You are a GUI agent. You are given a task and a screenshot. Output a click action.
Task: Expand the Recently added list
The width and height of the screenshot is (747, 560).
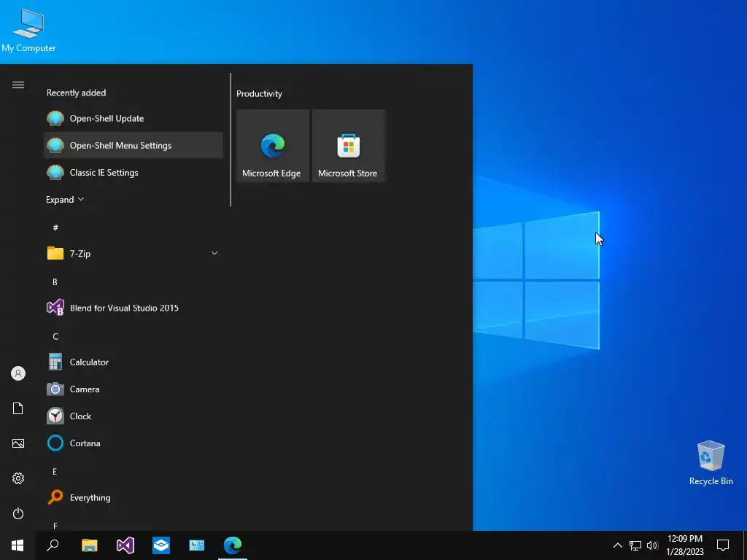click(65, 200)
